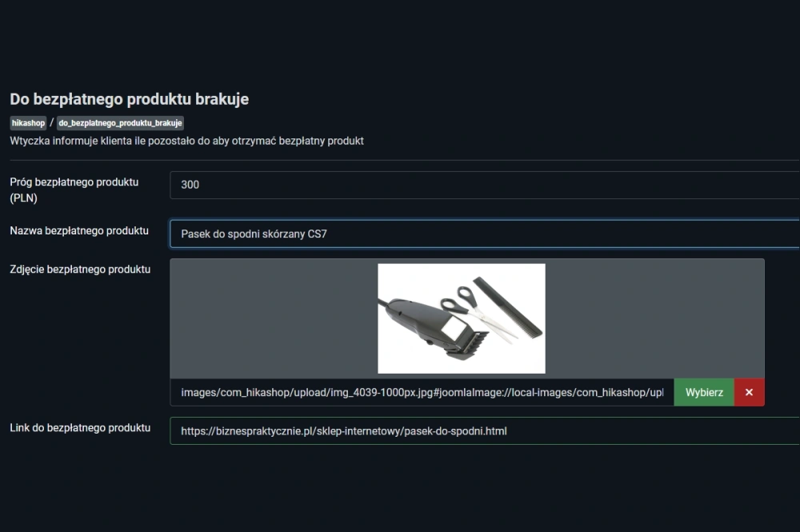Image resolution: width=800 pixels, height=532 pixels.
Task: Click the Próg bezpłatnego produktu (PLN) label
Action: pos(74,190)
